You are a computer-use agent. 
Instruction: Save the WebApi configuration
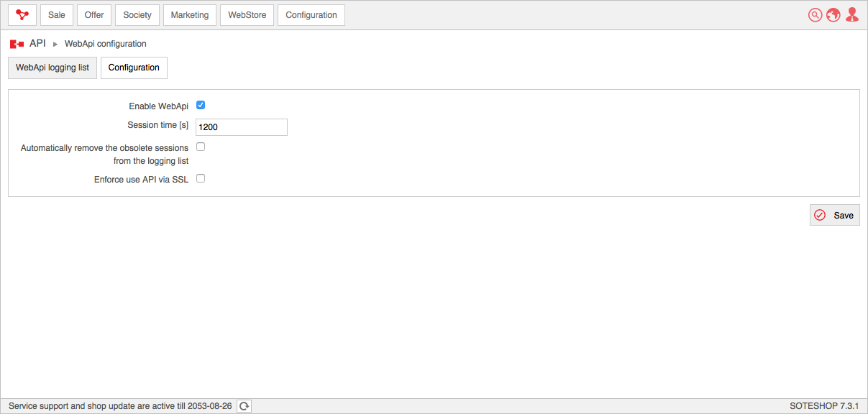click(835, 215)
